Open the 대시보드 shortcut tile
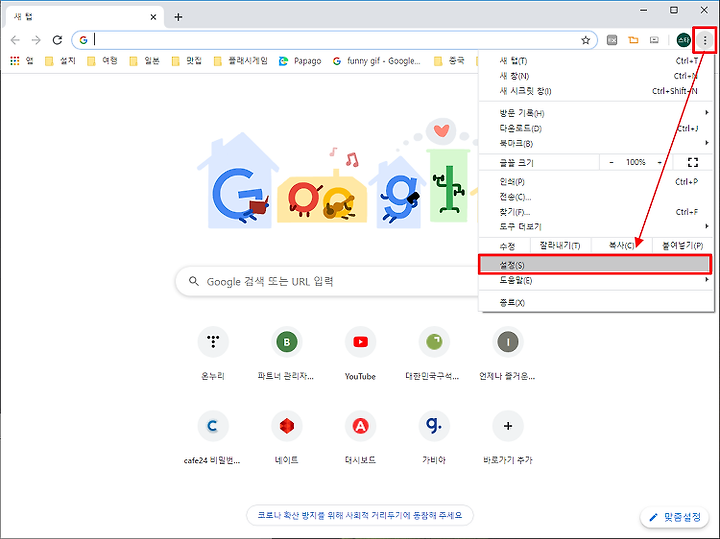Viewport: 720px width, 539px height. click(x=360, y=438)
